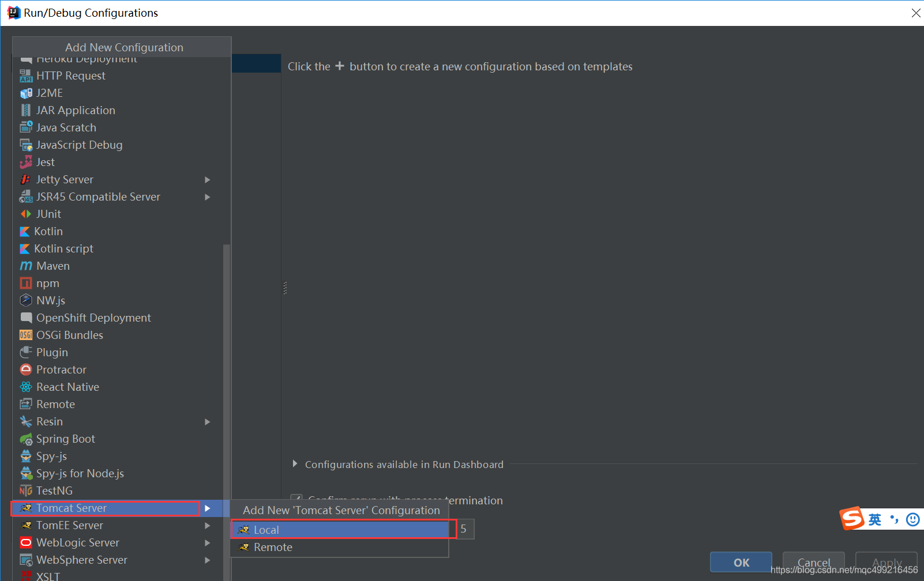Select Spy-js for Node.js entry

[117, 473]
